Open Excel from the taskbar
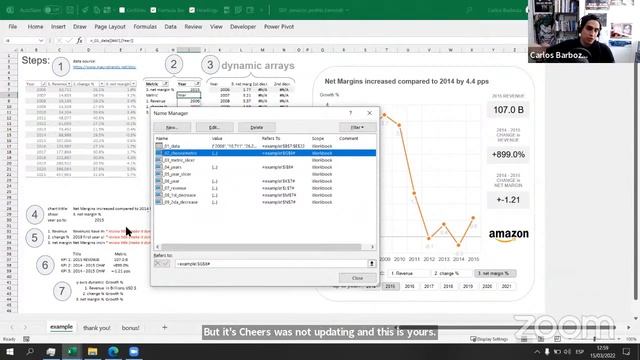Image resolution: width=640 pixels, height=360 pixels. point(72,351)
